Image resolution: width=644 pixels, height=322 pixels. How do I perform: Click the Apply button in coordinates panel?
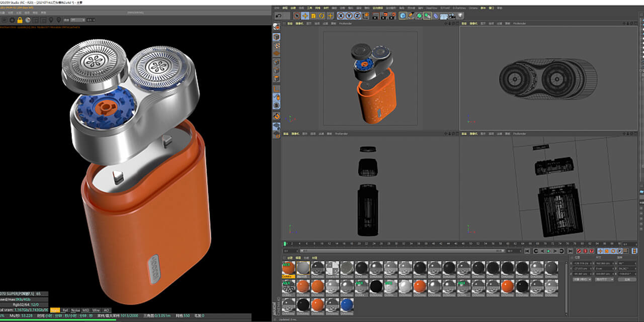(x=626, y=279)
